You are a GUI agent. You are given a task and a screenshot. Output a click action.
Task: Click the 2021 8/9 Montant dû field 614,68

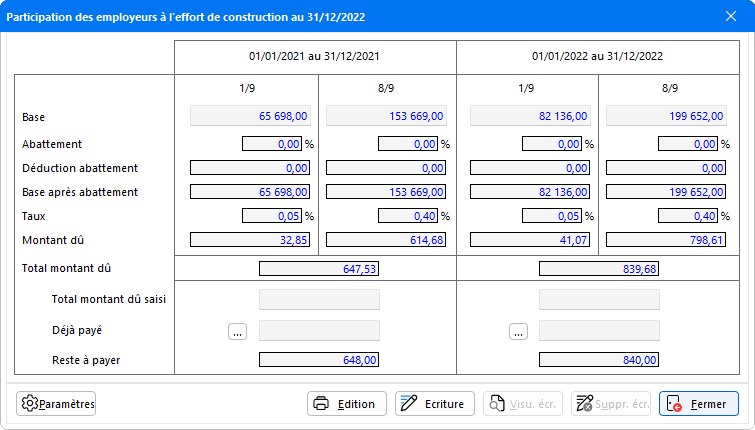point(386,240)
